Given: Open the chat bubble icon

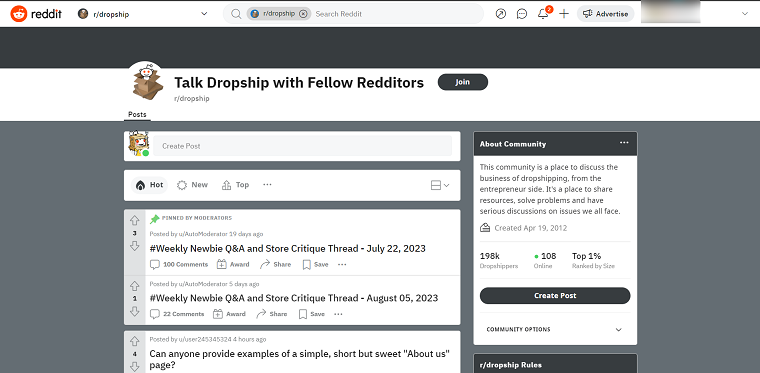Looking at the screenshot, I should [x=522, y=14].
